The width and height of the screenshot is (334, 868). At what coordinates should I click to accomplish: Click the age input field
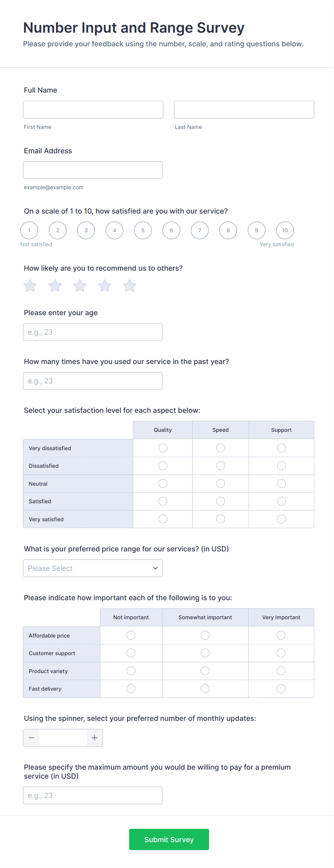pyautogui.click(x=93, y=332)
